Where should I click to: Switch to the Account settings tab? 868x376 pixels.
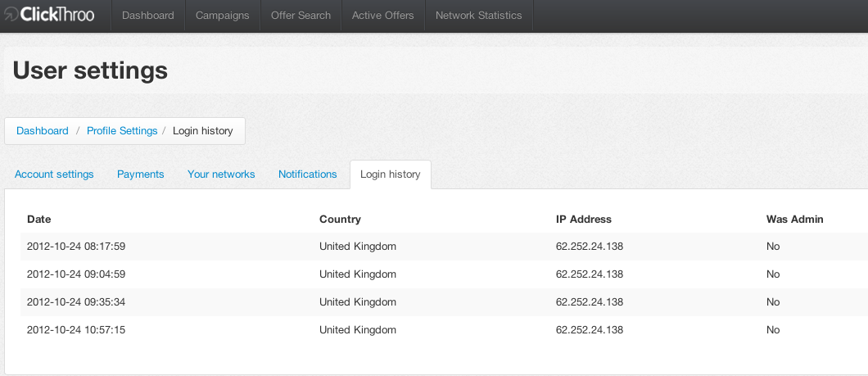pos(54,174)
